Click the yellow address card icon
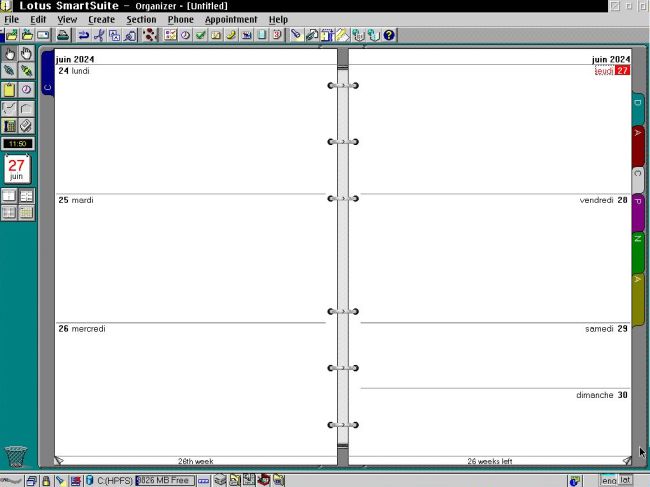The image size is (650, 487). (216, 35)
